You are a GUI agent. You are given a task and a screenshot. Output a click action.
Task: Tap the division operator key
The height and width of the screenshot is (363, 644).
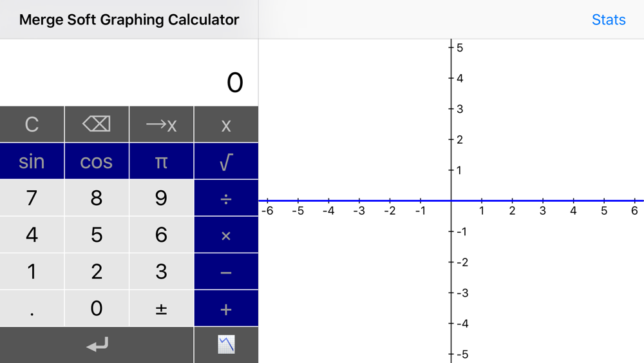click(226, 198)
